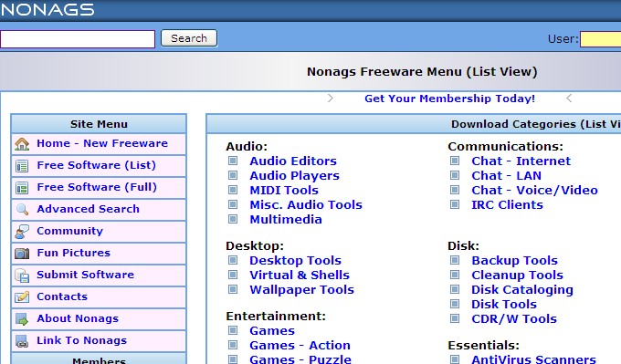
Task: Open Chat - Internet category
Action: point(521,161)
